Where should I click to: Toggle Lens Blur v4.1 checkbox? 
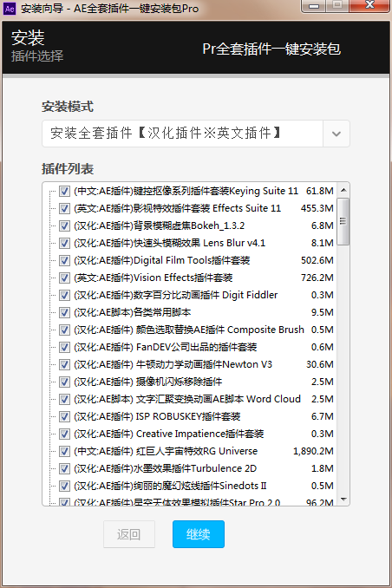point(64,243)
